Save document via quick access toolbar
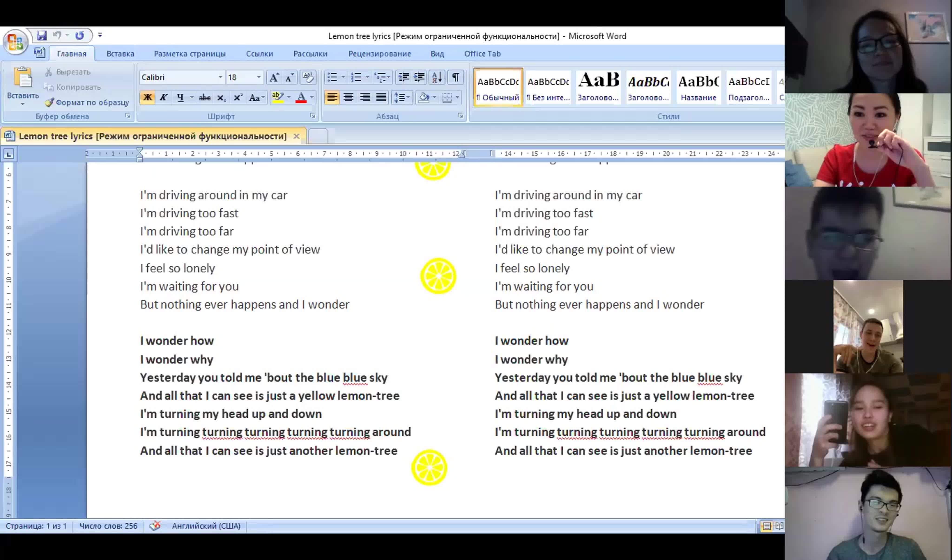The height and width of the screenshot is (560, 952). (42, 36)
